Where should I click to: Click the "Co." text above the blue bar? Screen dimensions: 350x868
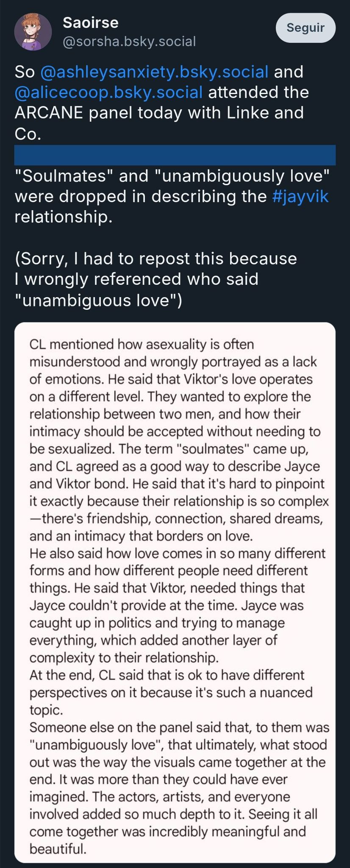[28, 134]
